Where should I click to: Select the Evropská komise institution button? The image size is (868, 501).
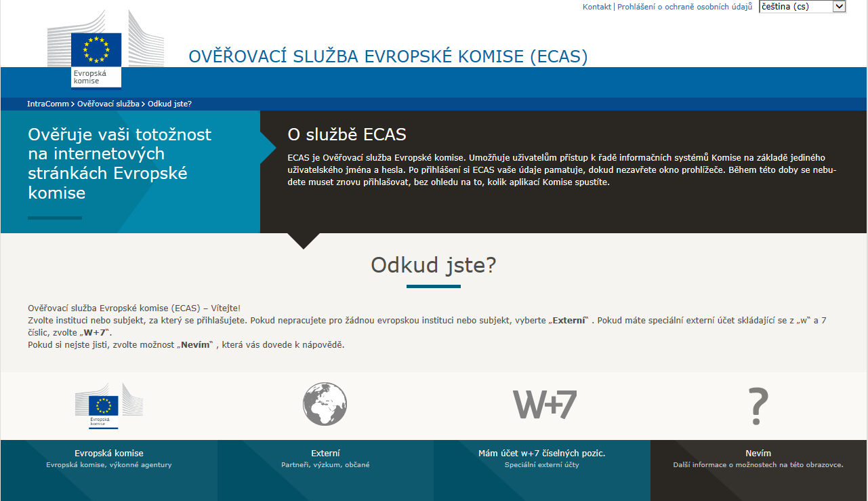pyautogui.click(x=109, y=470)
